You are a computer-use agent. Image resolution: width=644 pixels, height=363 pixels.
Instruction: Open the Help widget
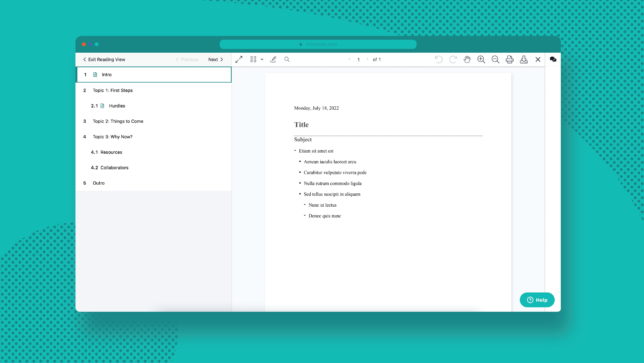(x=537, y=300)
